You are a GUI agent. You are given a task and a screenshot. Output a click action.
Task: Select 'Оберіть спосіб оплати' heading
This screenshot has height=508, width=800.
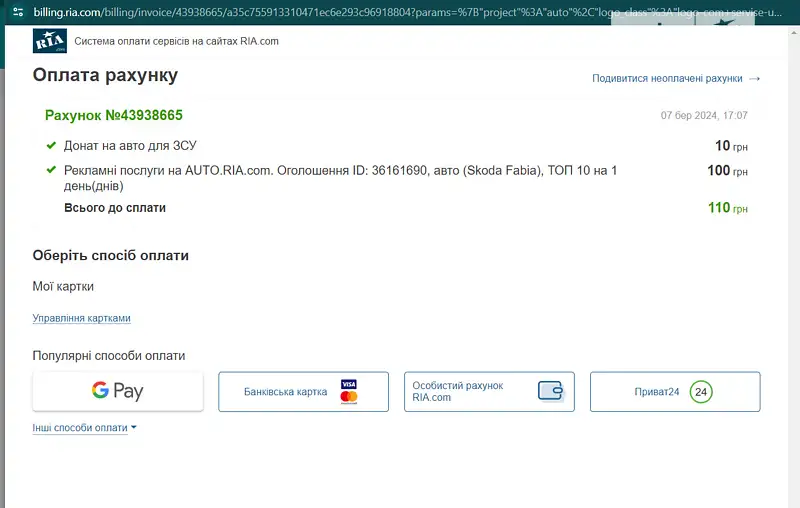click(x=111, y=255)
